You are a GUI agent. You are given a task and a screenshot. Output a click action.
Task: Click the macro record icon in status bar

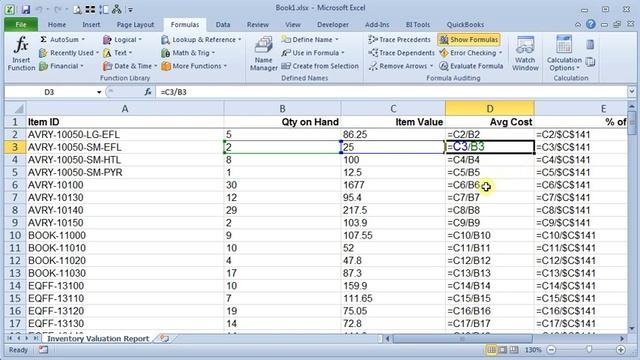pos(43,350)
